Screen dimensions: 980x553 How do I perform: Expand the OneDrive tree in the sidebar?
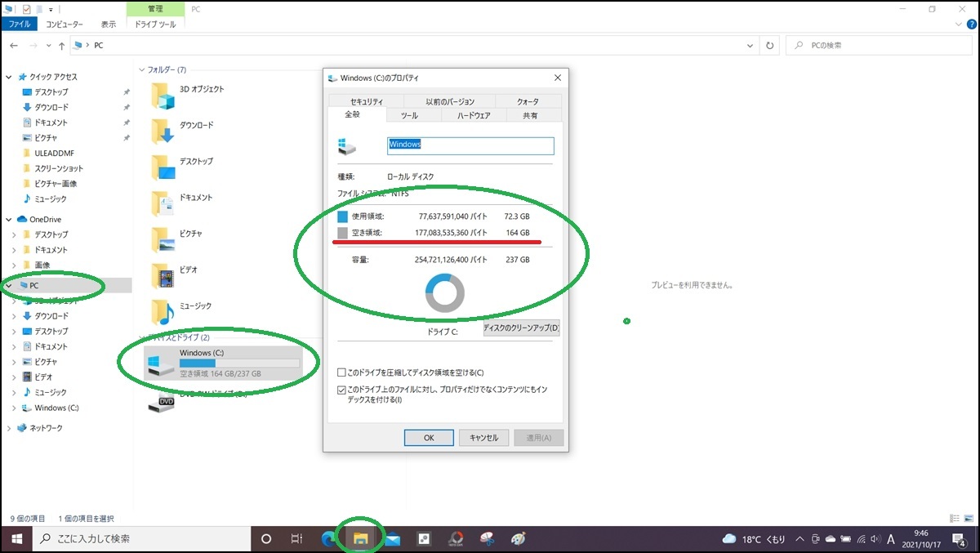8,219
